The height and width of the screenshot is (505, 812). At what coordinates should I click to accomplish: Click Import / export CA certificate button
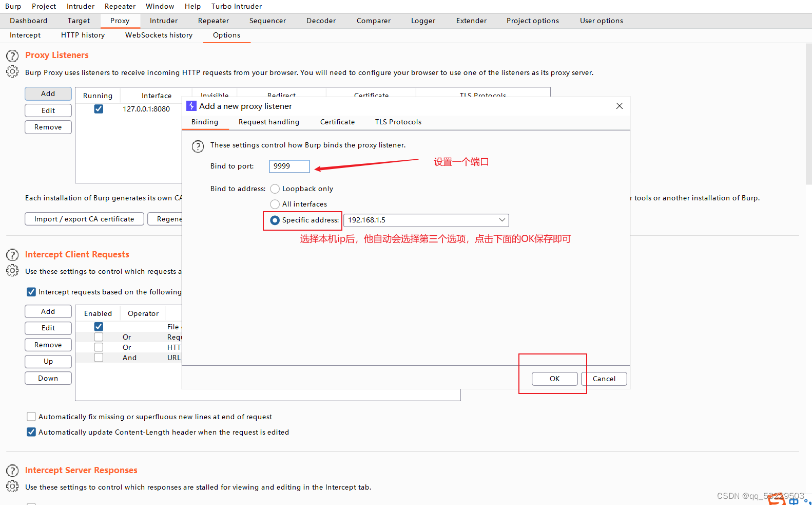[84, 219]
